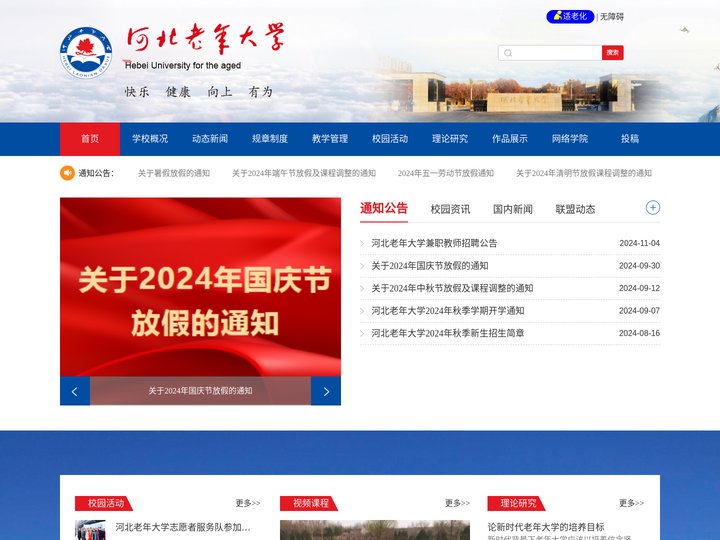Screen dimensions: 720x540
Task: Open ticker notice 关于2024年端午节放假及课程调整的通知
Action: click(304, 173)
